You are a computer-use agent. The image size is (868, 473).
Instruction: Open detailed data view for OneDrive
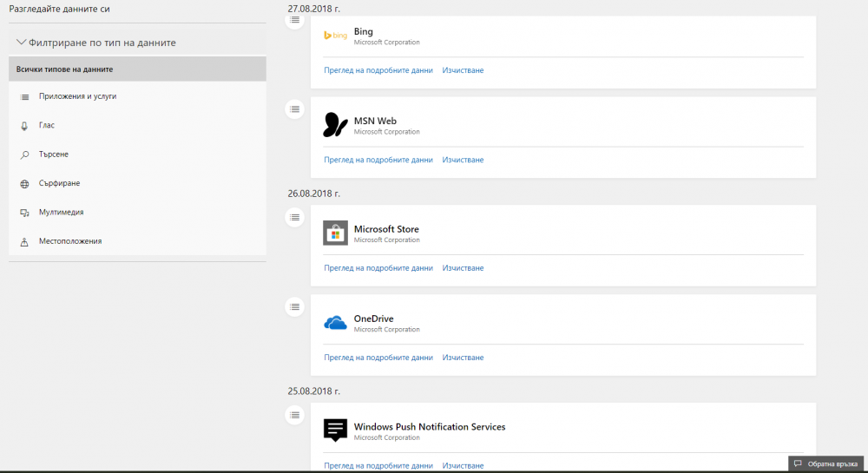[378, 358]
